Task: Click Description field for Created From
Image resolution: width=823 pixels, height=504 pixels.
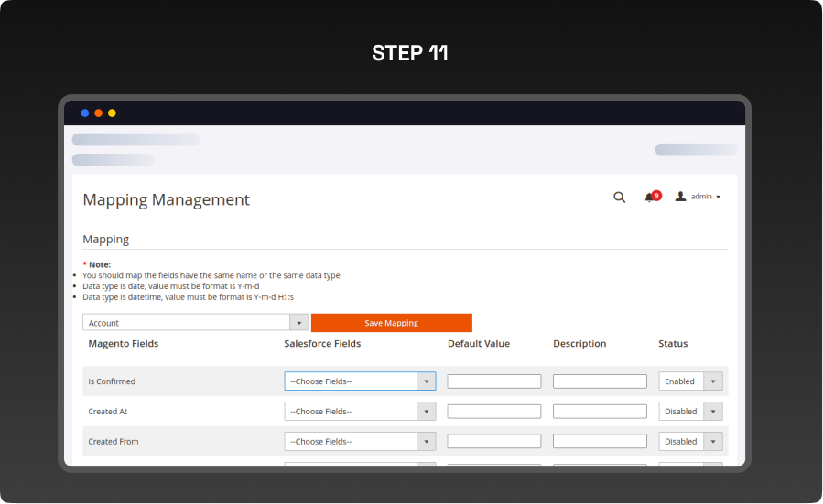Action: (x=600, y=441)
